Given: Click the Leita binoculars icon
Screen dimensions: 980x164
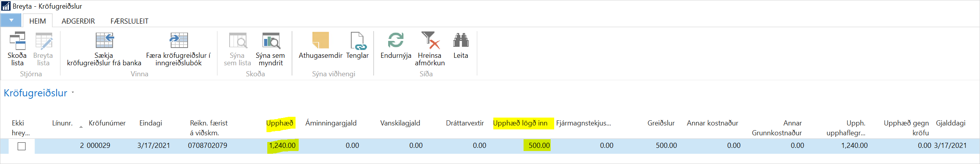Looking at the screenshot, I should coord(461,41).
